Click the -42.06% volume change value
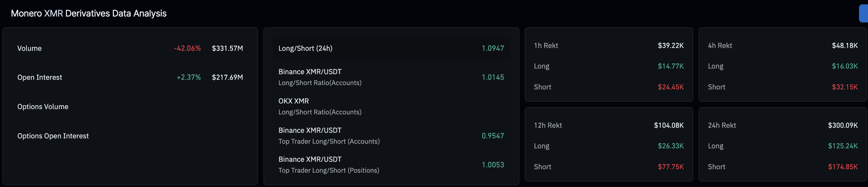The height and width of the screenshot is (187, 868). coord(187,48)
